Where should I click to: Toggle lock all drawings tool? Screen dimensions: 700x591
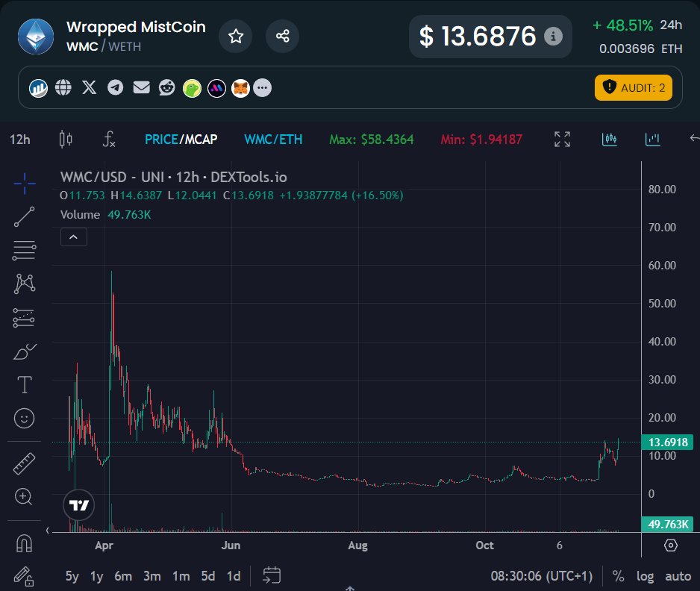(24, 576)
